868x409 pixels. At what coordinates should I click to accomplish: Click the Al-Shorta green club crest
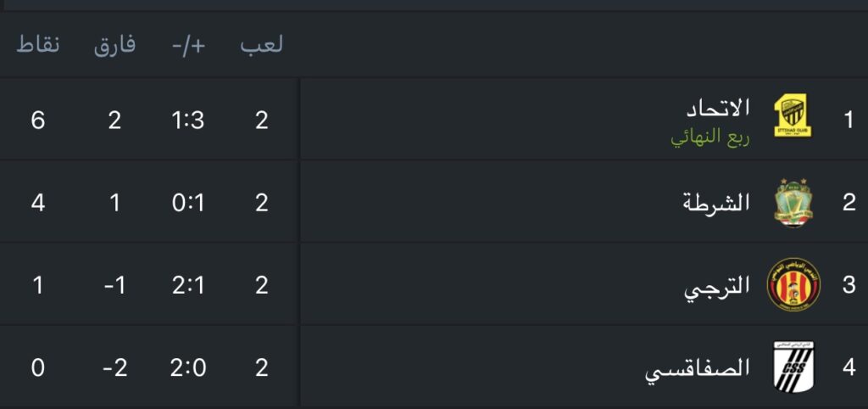tap(793, 202)
